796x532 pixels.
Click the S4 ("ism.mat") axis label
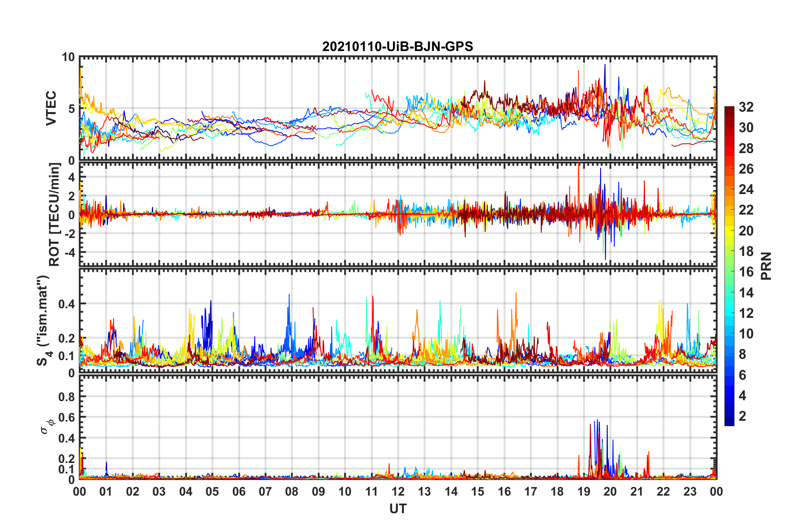click(x=44, y=320)
